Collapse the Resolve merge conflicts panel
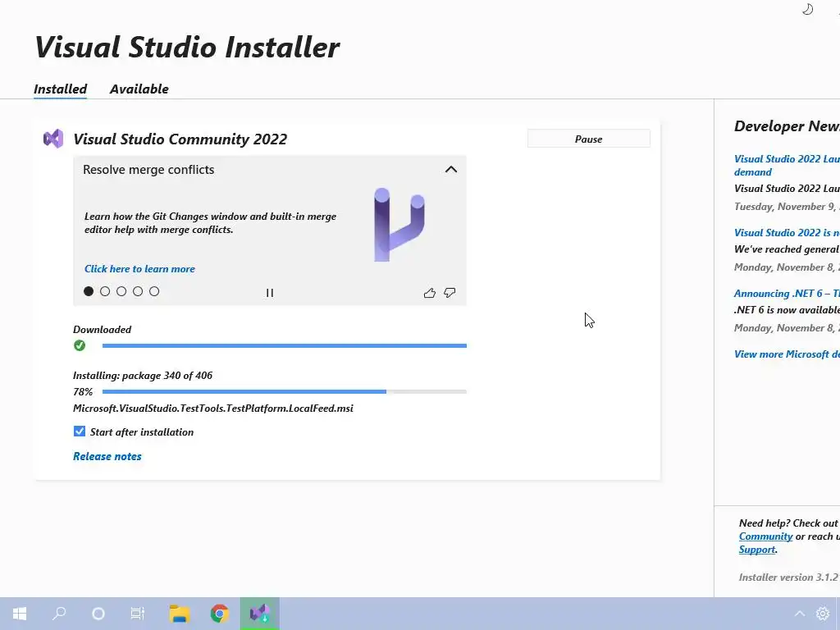Image resolution: width=840 pixels, height=630 pixels. point(451,169)
